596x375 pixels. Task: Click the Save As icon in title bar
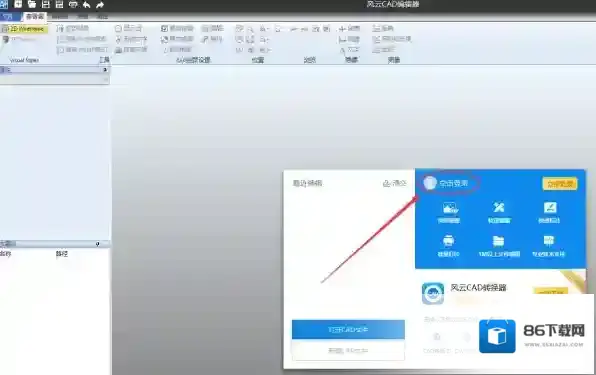click(59, 5)
